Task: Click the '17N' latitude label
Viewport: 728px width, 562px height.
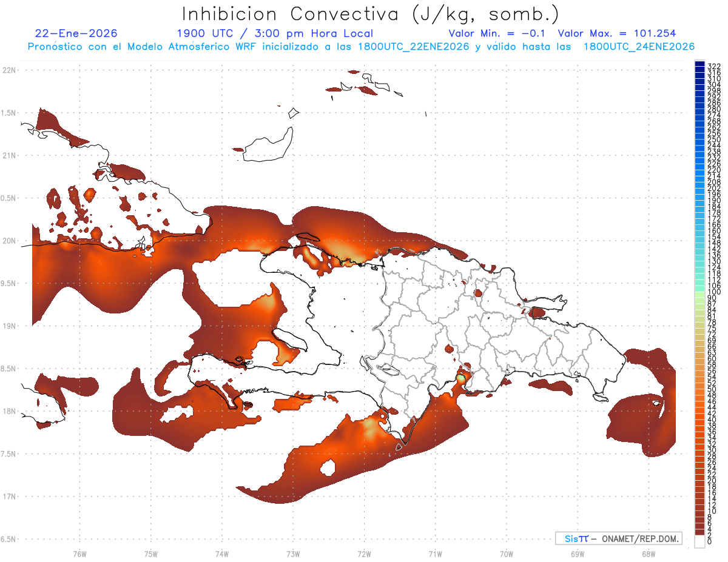Action: pyautogui.click(x=8, y=497)
